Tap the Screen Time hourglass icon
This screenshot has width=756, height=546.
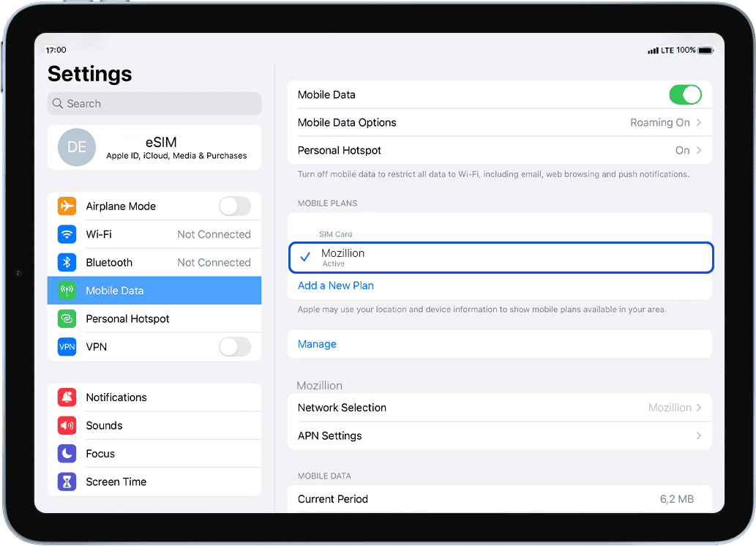[67, 482]
